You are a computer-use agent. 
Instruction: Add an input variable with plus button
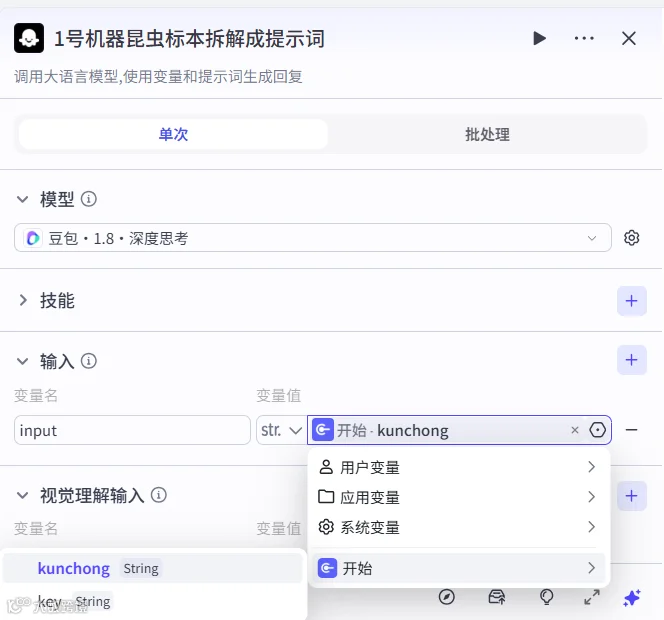pos(631,360)
